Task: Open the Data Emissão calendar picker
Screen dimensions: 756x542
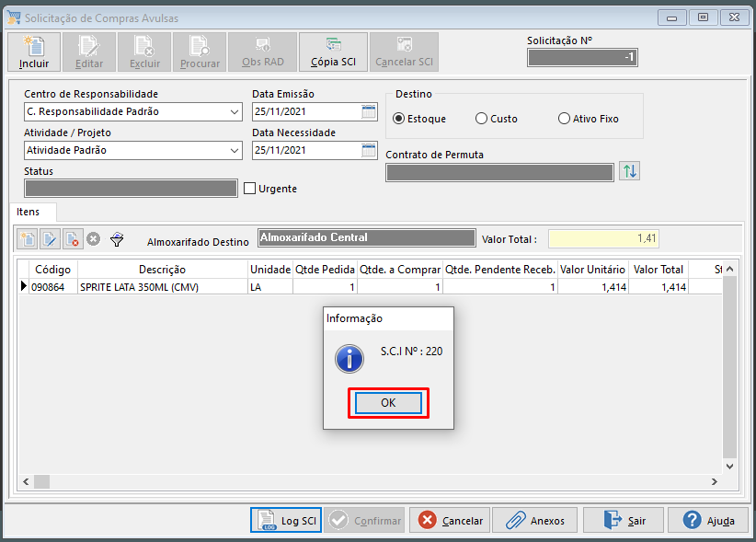Action: coord(369,112)
